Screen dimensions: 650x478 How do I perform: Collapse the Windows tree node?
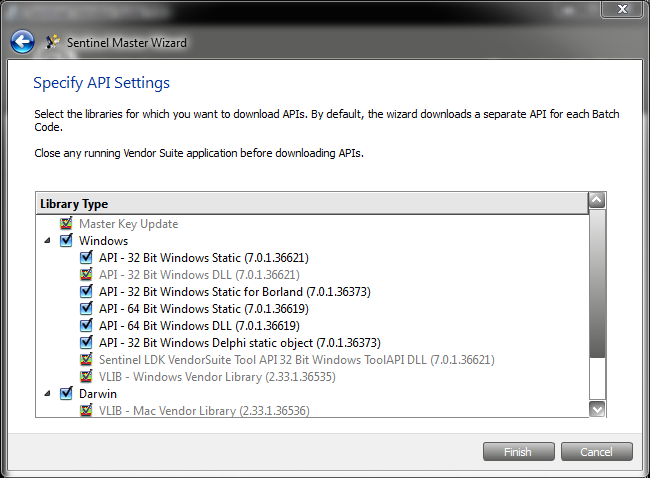46,241
